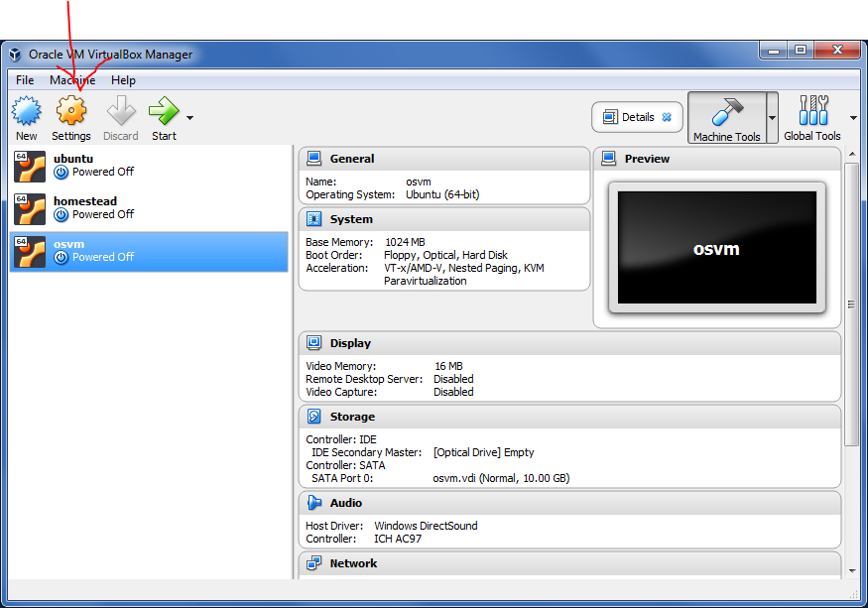Click 'Windows DirectSound' host driver value
Viewport: 868px width, 608px height.
tap(426, 526)
